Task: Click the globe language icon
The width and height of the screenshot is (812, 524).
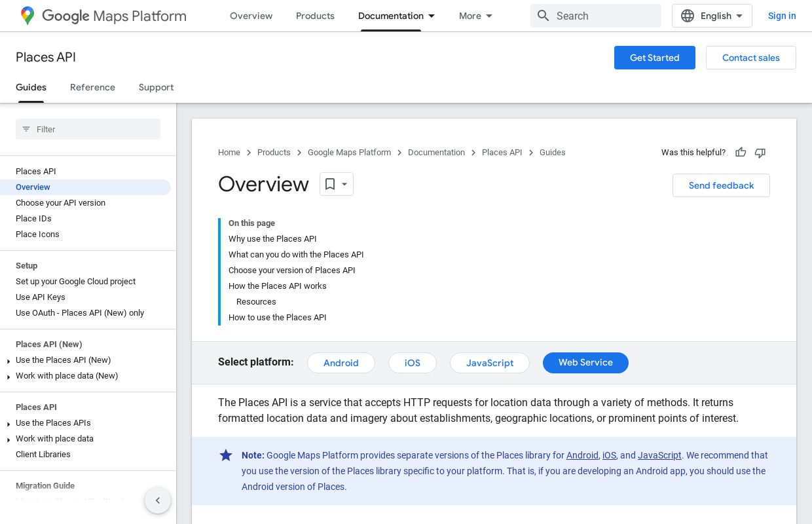Action: [688, 16]
